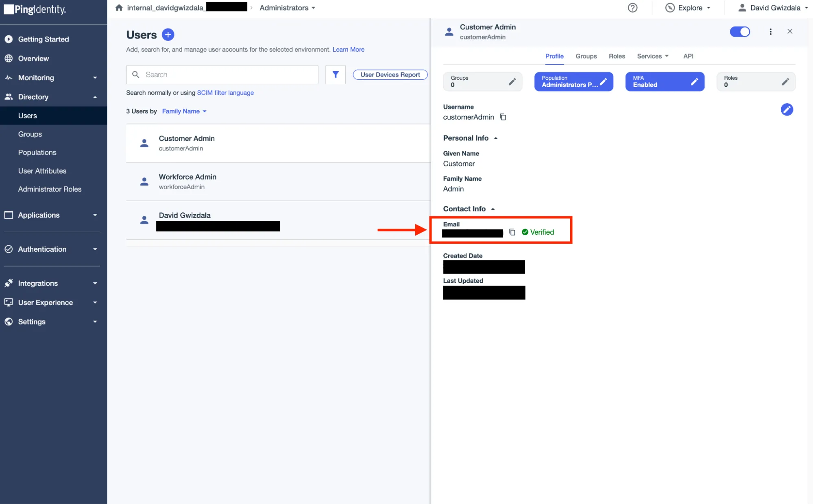813x504 pixels.
Task: Edit Roles card pencil icon
Action: pyautogui.click(x=785, y=82)
